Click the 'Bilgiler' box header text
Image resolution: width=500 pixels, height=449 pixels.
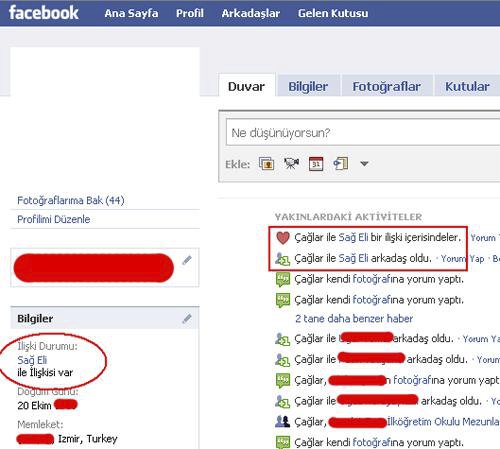(35, 318)
